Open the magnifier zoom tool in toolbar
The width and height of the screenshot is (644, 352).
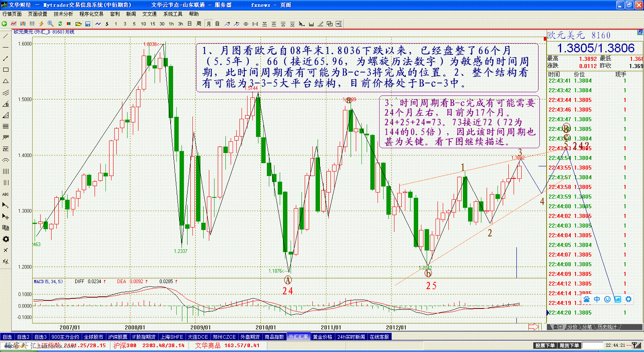[50, 24]
